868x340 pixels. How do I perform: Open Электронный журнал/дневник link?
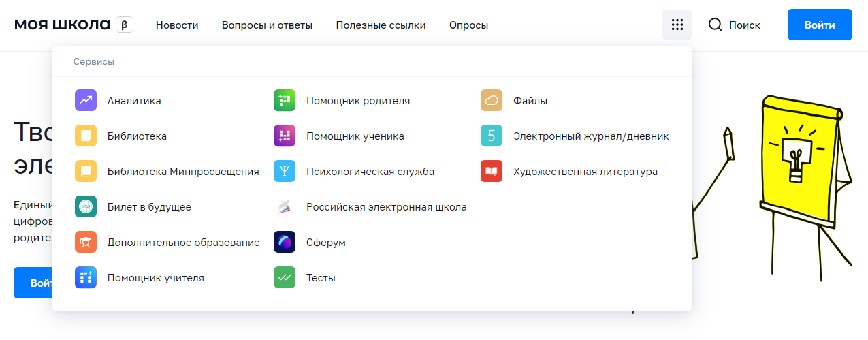point(591,136)
